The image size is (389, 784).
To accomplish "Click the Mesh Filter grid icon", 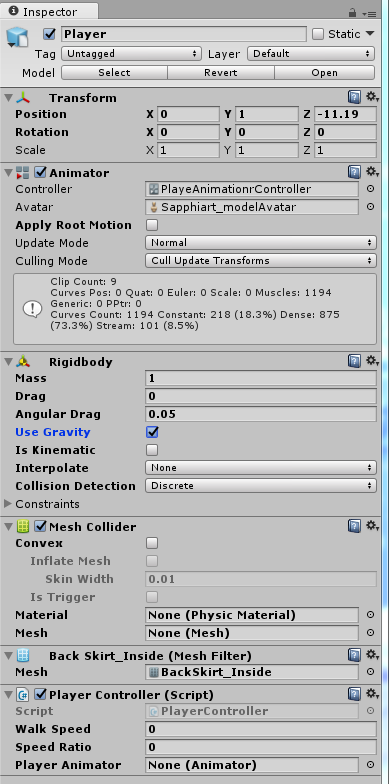I will coord(23,656).
